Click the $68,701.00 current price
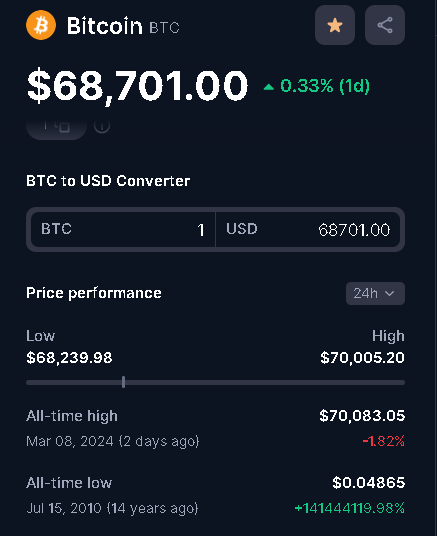This screenshot has height=536, width=437. coord(137,85)
